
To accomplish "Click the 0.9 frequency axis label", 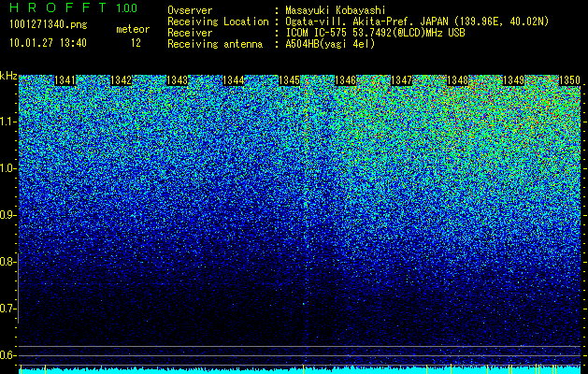I will (7, 215).
